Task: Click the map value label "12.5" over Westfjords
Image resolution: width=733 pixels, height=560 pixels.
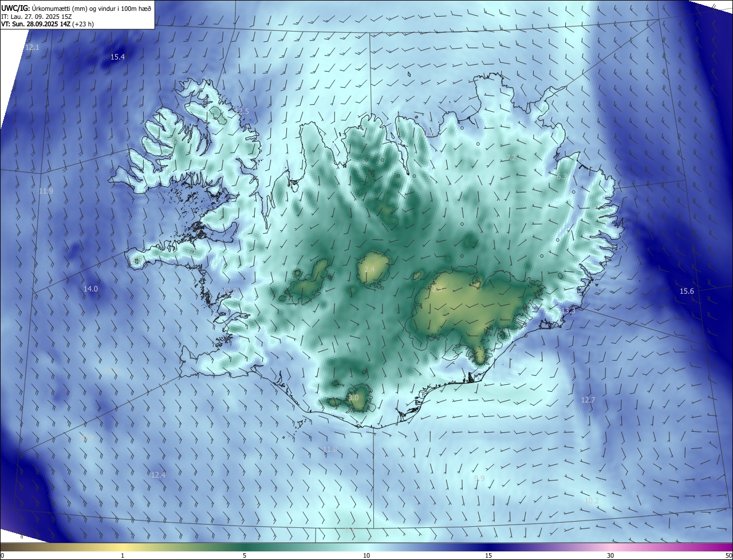Action: pyautogui.click(x=242, y=111)
